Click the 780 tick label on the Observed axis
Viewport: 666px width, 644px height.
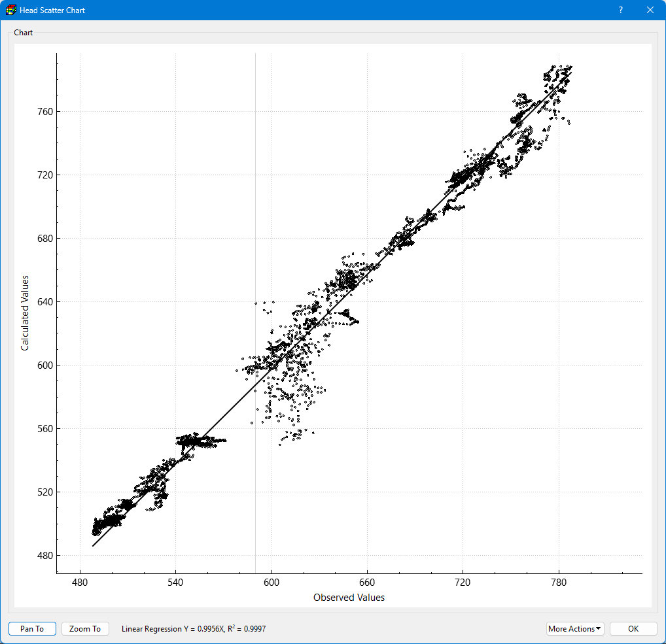(x=559, y=583)
